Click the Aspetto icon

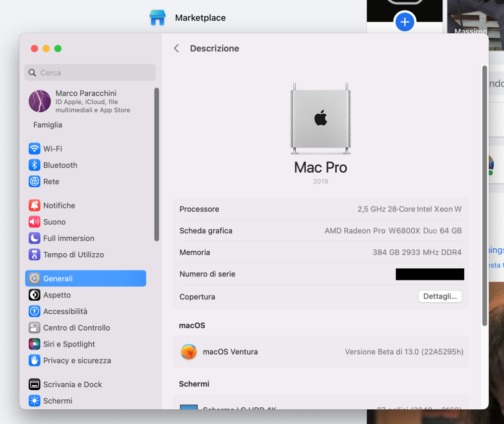tap(34, 295)
